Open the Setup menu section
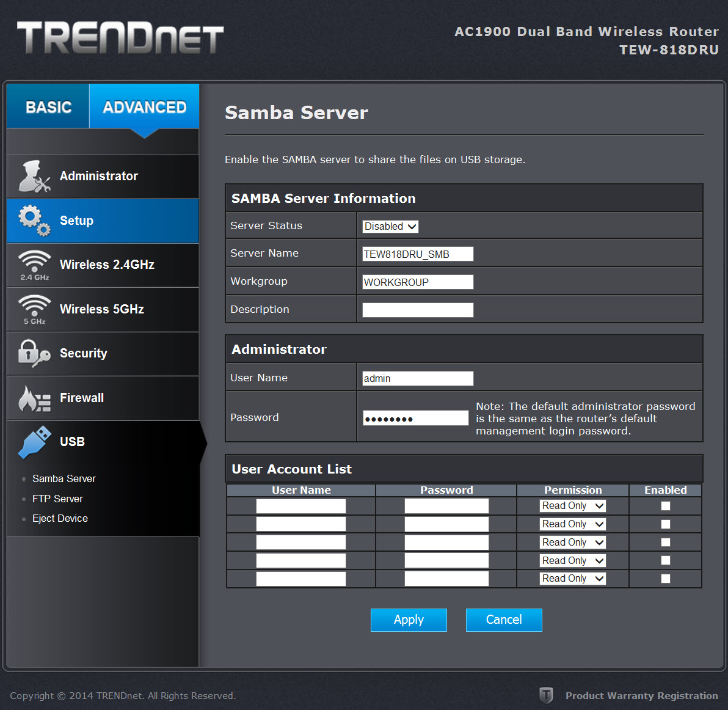 click(103, 221)
